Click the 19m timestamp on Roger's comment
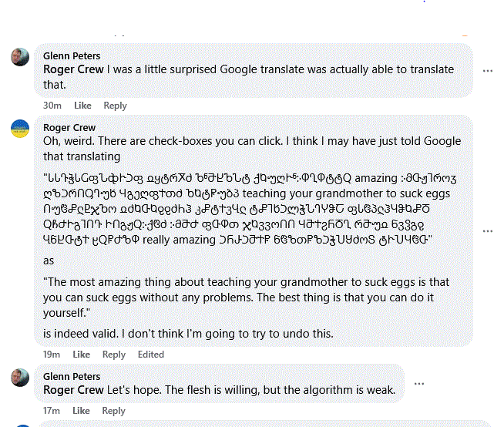 pos(52,355)
